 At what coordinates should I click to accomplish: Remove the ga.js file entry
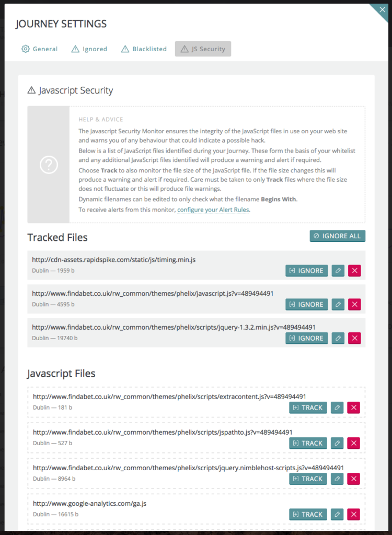(354, 514)
